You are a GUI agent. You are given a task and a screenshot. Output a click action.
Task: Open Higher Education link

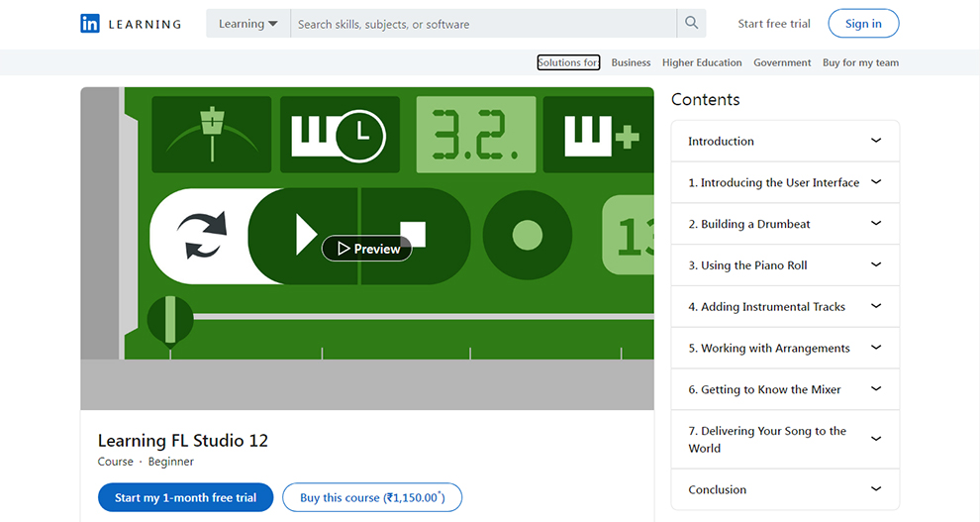(x=702, y=62)
